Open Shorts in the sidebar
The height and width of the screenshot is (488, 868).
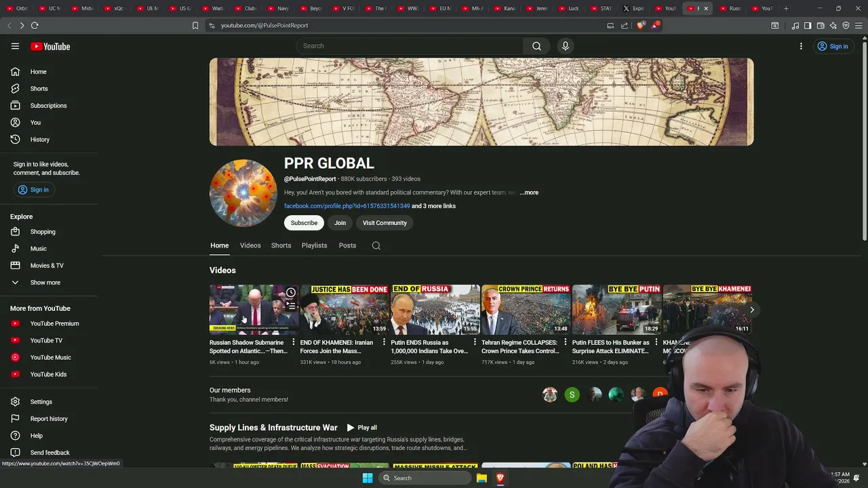[x=49, y=89]
